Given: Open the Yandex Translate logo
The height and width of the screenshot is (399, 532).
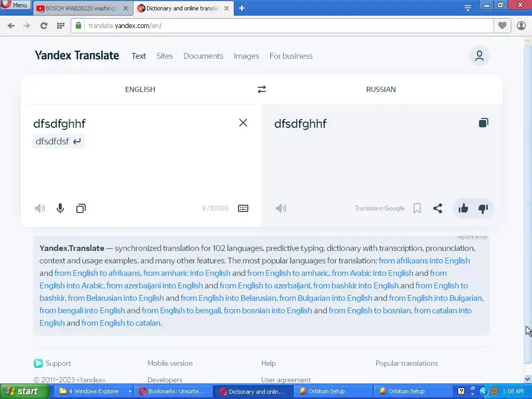Looking at the screenshot, I should pyautogui.click(x=77, y=55).
